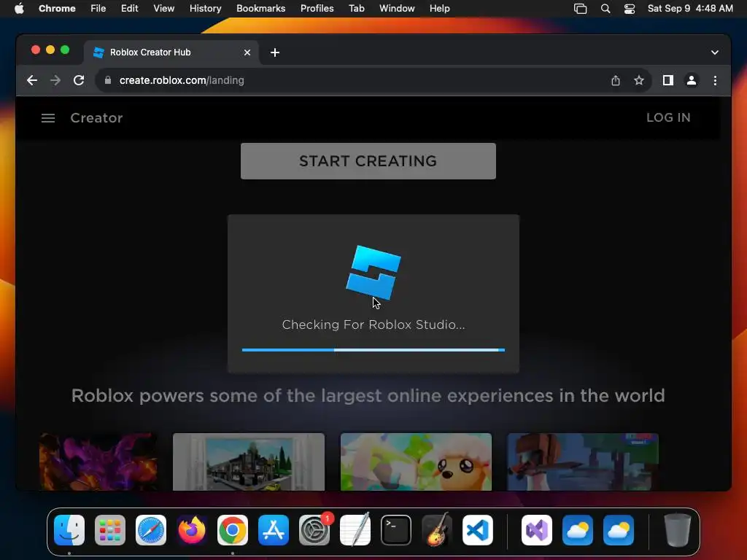Open Spotlight search in menu bar
747x560 pixels.
click(605, 9)
